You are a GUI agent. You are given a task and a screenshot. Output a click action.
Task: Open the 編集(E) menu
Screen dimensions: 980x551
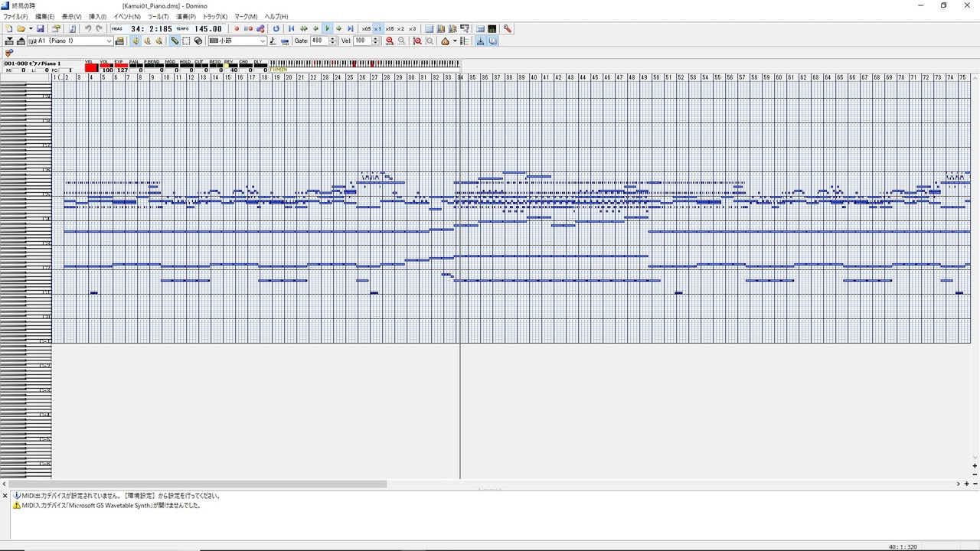click(x=45, y=16)
